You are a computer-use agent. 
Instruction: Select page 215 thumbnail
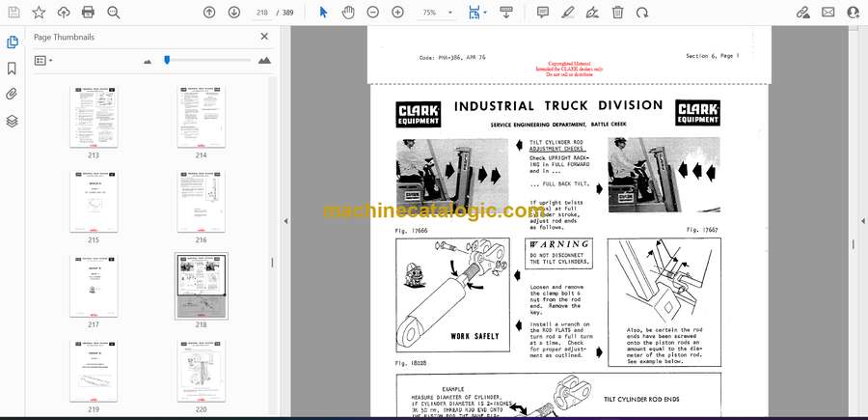pos(94,202)
